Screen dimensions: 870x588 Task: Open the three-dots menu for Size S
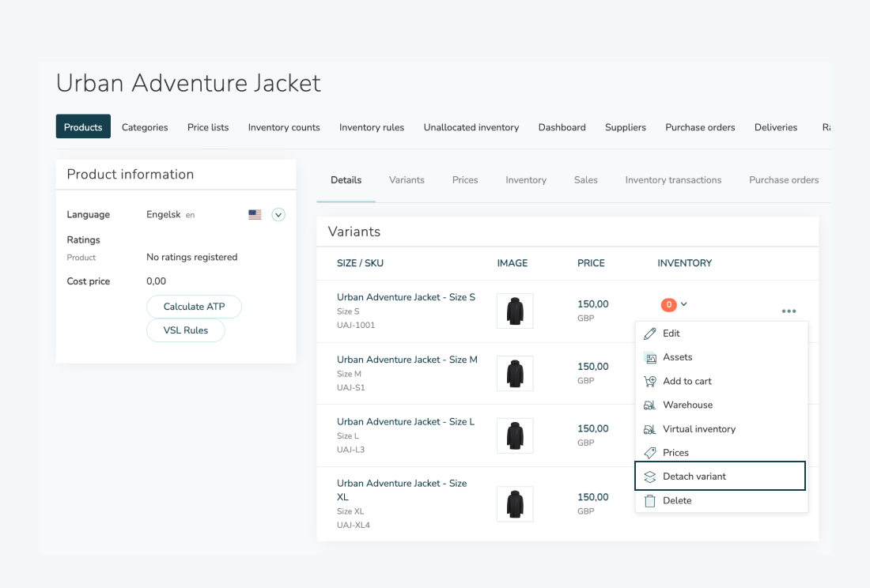tap(789, 311)
